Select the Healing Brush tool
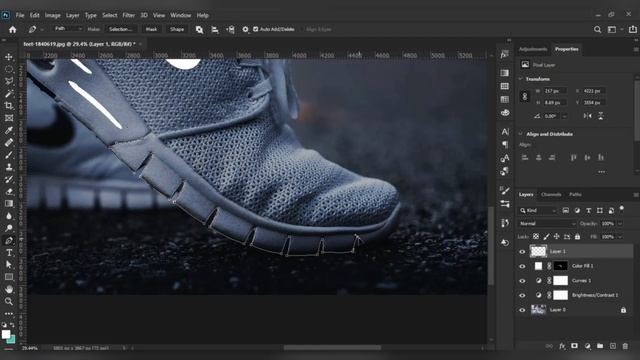This screenshot has width=640, height=360. 9,142
